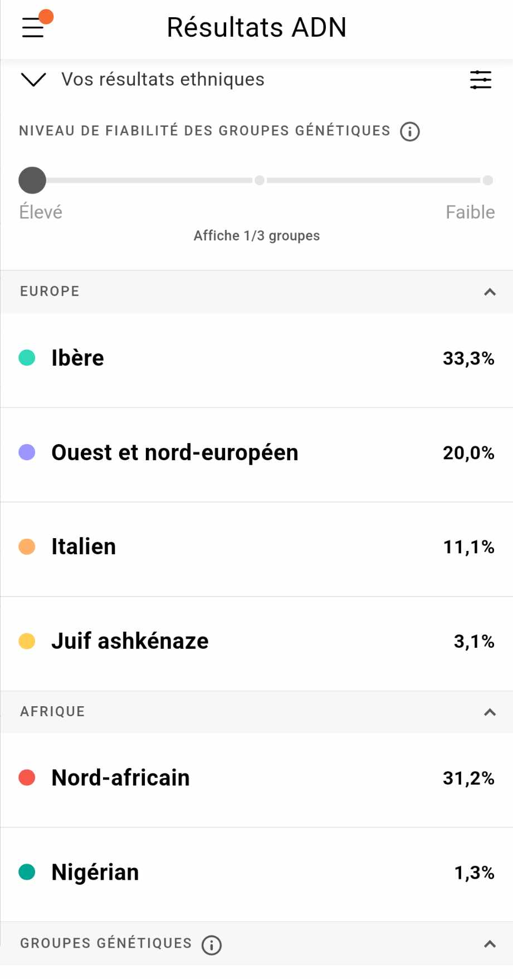This screenshot has height=980, width=513.
Task: Show info about genetic group reliability
Action: [410, 132]
